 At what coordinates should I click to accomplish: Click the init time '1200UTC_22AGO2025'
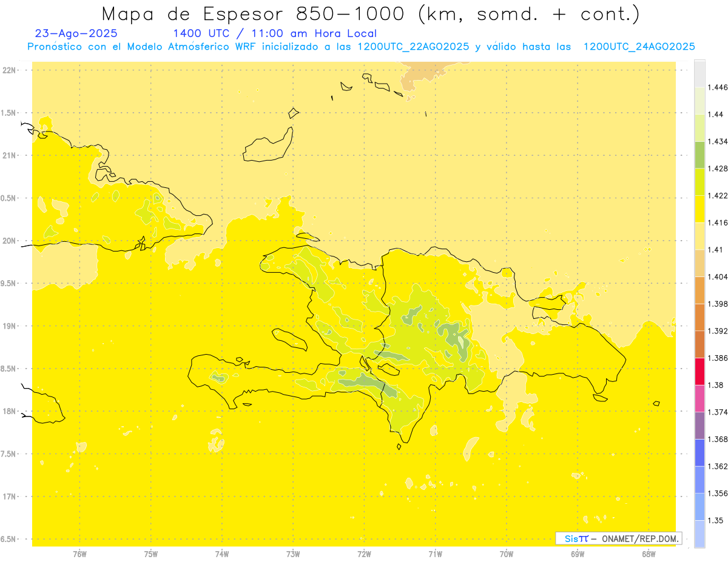pyautogui.click(x=413, y=47)
